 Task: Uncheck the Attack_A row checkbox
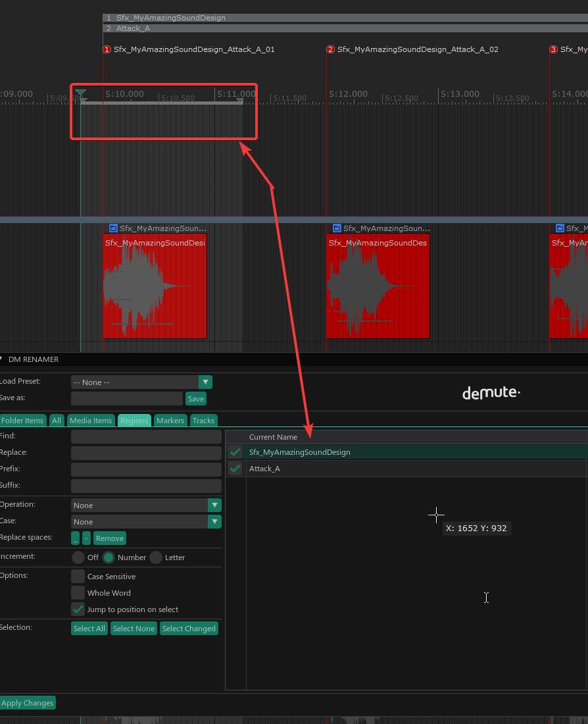(x=235, y=469)
